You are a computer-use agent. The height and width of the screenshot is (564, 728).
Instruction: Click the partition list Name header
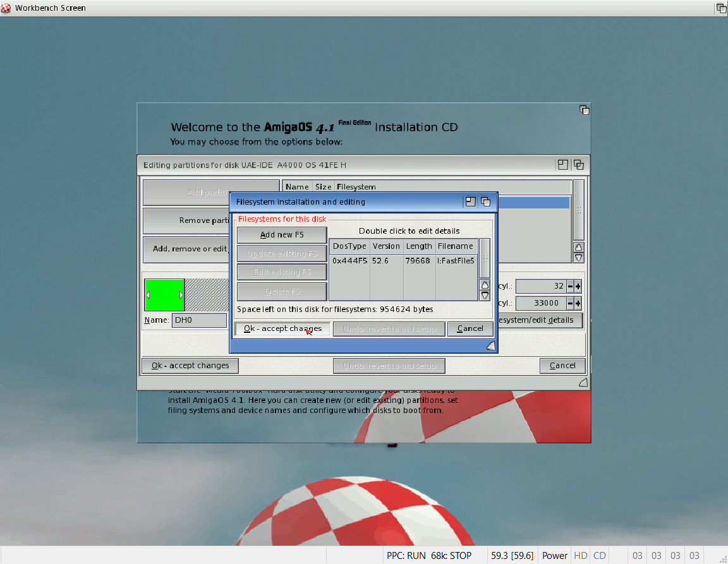(x=297, y=186)
